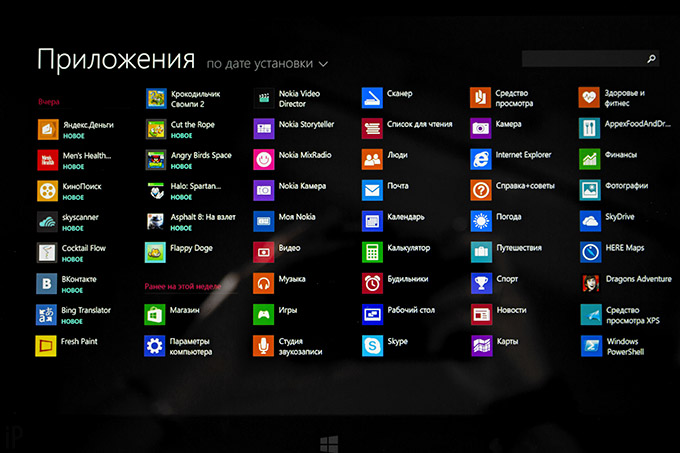Launch the Новости news icon
This screenshot has width=680, height=453.
coord(482,315)
